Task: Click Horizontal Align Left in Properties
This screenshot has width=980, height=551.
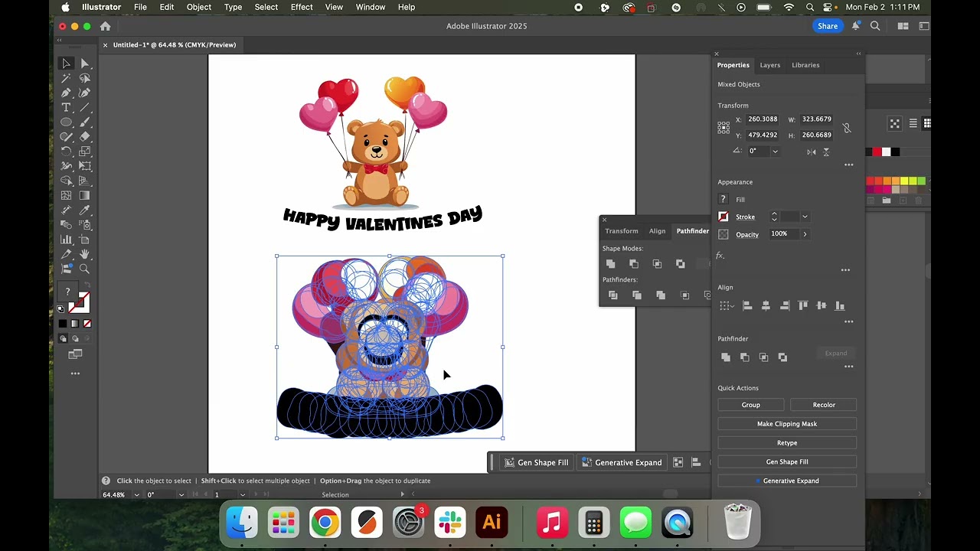Action: click(x=747, y=305)
